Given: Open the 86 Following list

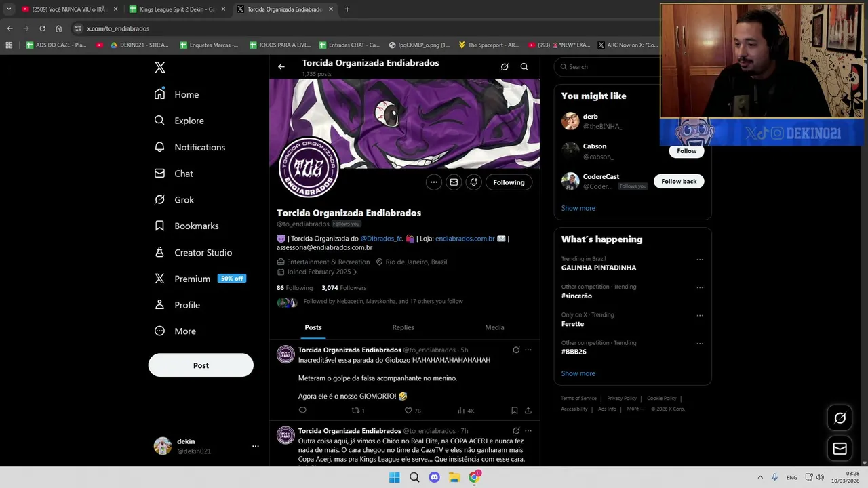Looking at the screenshot, I should 294,288.
